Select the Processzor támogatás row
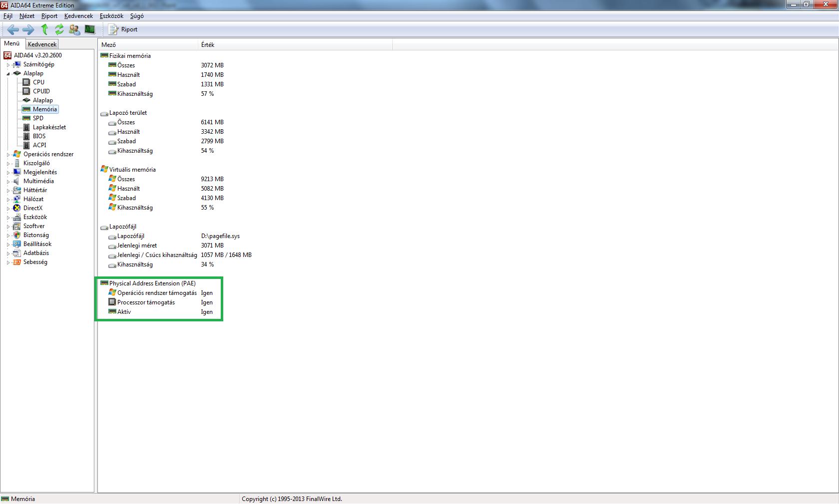This screenshot has width=839, height=504. tap(146, 302)
